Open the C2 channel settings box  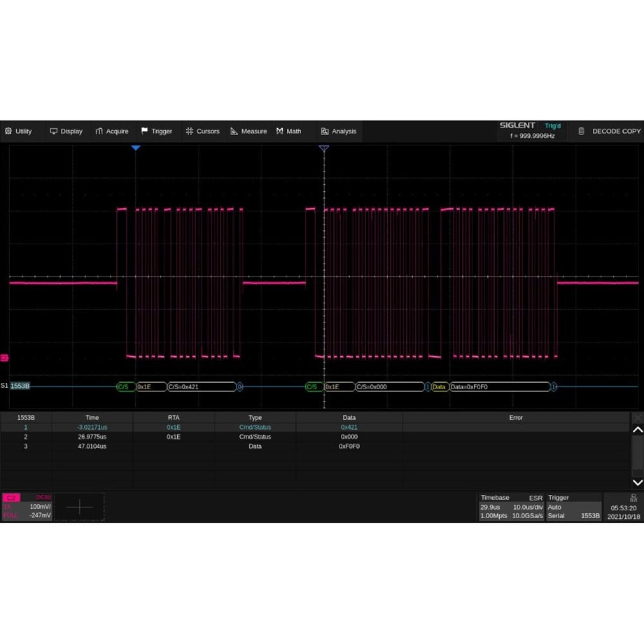pyautogui.click(x=27, y=506)
